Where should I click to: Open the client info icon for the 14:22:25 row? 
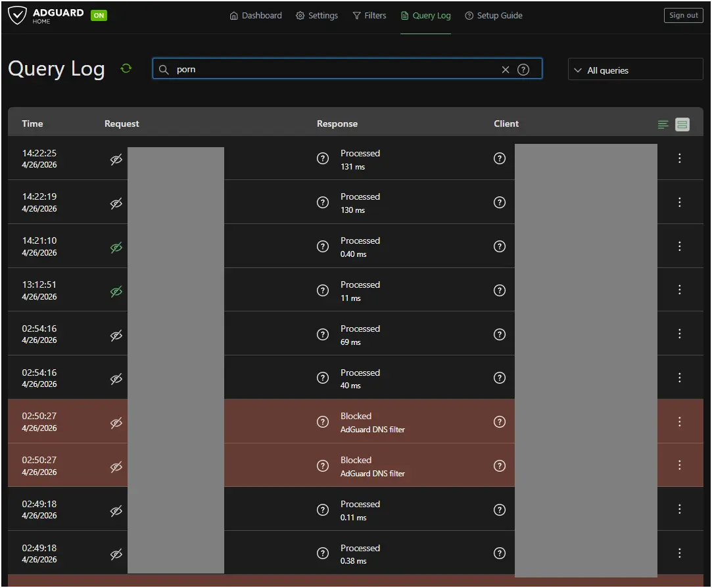(x=500, y=158)
